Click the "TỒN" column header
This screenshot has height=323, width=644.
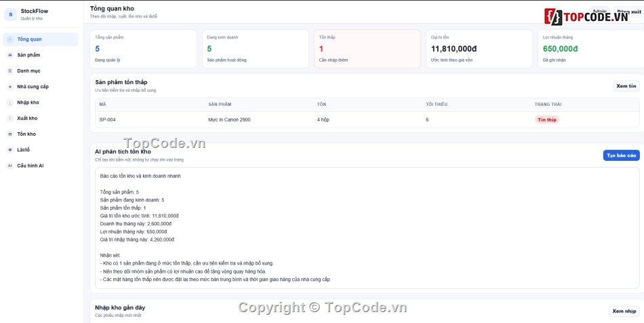coord(321,104)
